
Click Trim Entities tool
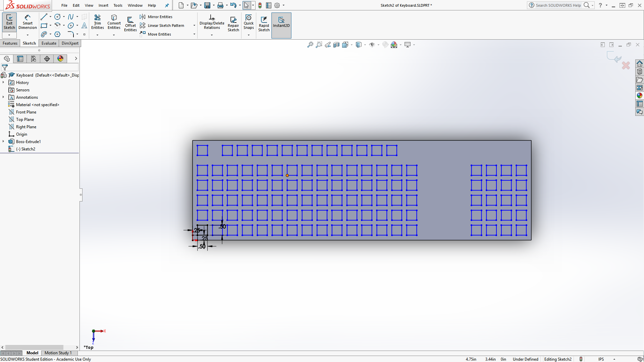click(98, 22)
